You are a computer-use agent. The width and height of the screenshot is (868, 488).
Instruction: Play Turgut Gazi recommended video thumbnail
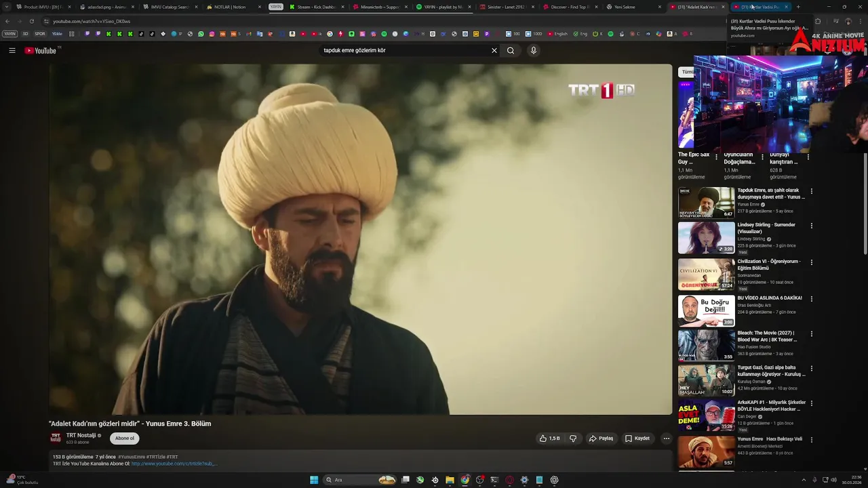point(706,380)
